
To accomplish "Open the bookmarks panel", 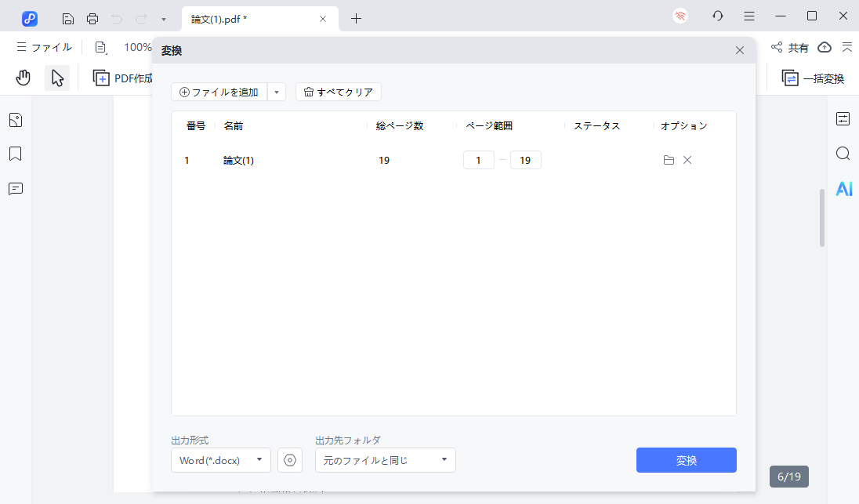I will coord(15,154).
